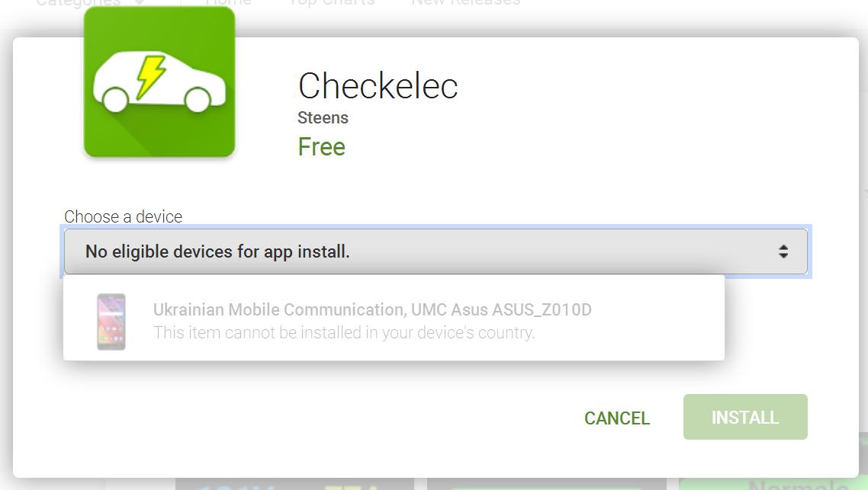The width and height of the screenshot is (868, 490).
Task: Click the middle app screenshot below dialog
Action: 546,484
